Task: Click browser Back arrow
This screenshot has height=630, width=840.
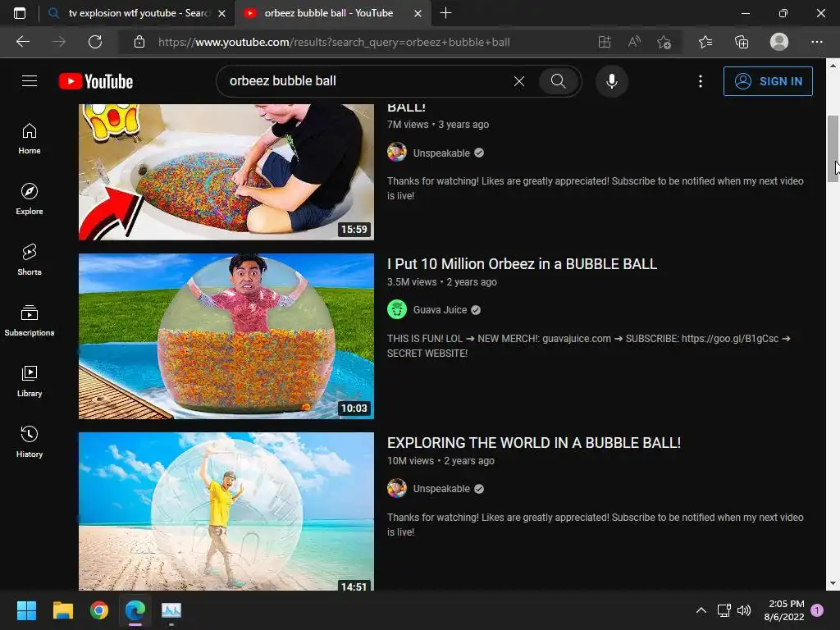Action: 23,42
